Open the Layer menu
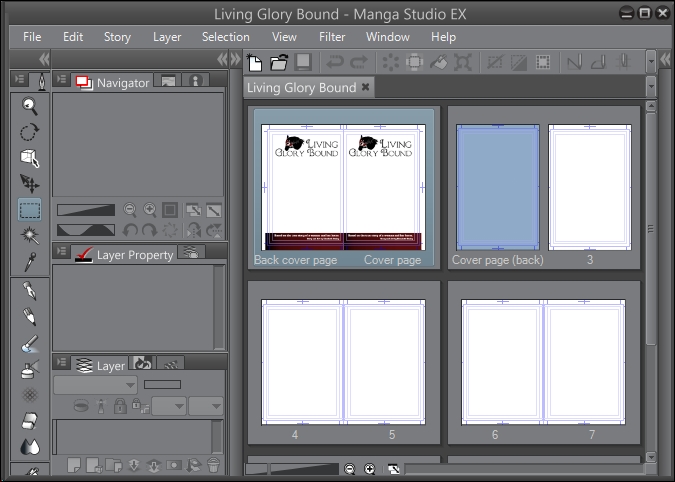675x482 pixels. pos(167,37)
